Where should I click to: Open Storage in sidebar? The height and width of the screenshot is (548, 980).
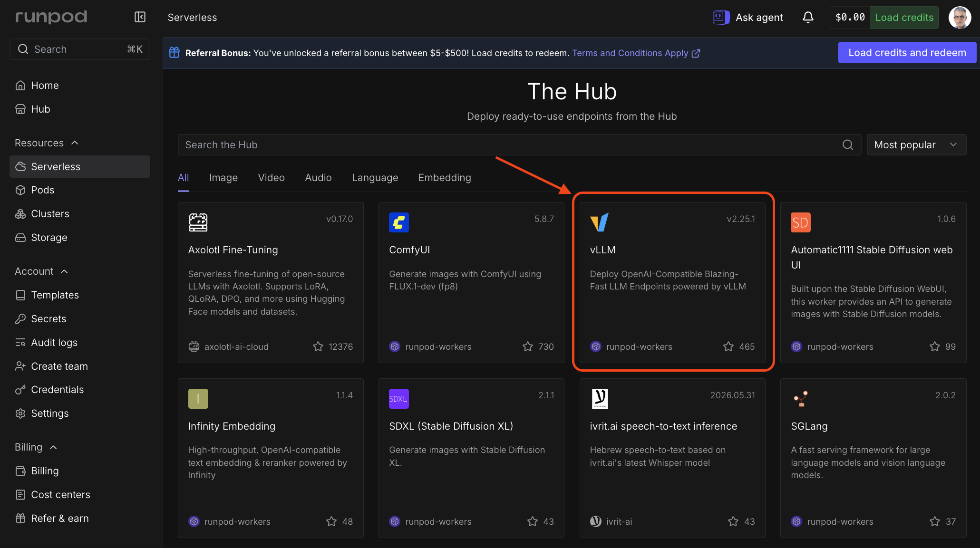80,238
